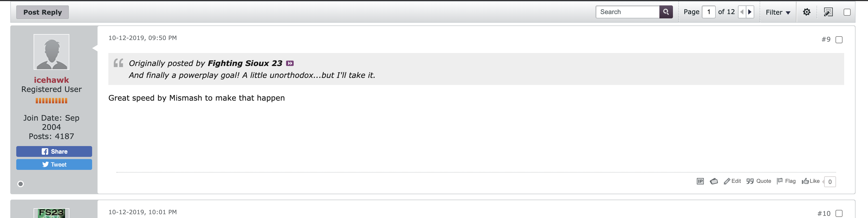Screen dimensions: 868x218
Task: Go to previous page arrow
Action: (x=742, y=12)
